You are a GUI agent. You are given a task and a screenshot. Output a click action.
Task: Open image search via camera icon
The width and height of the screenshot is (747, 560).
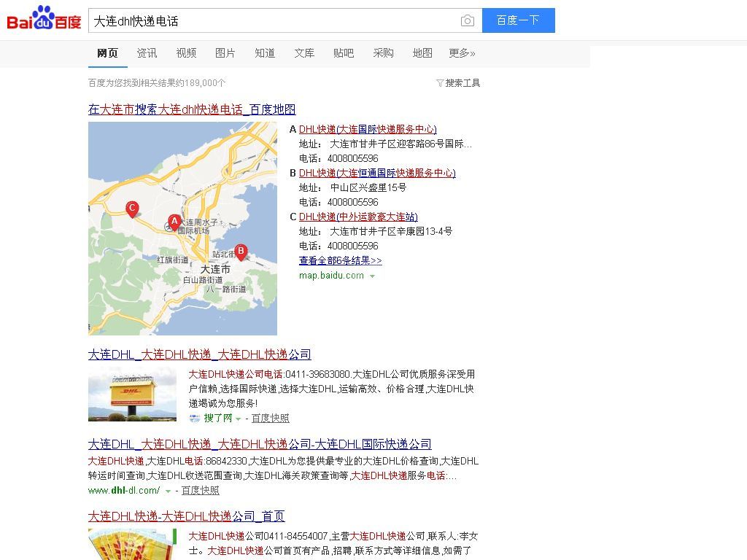(468, 20)
